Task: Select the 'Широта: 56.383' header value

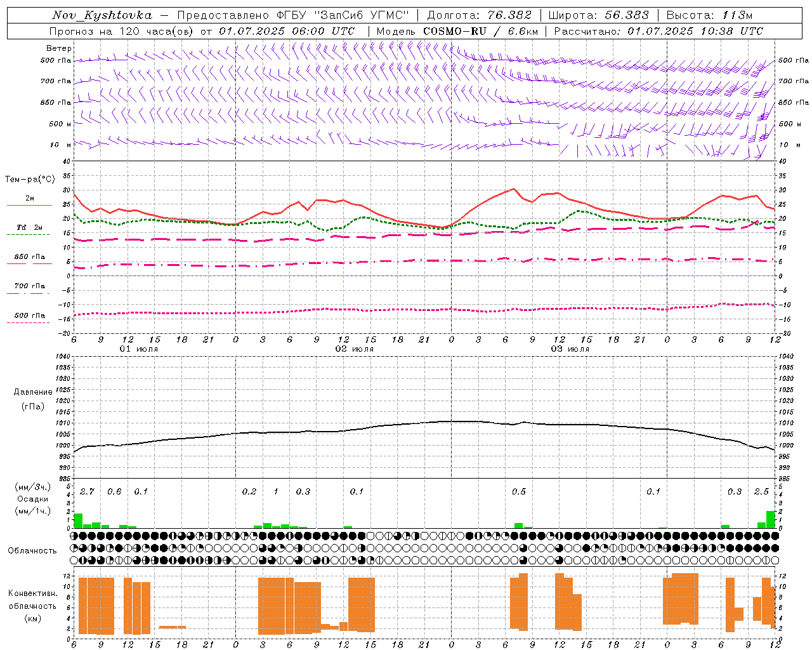Action: point(599,15)
